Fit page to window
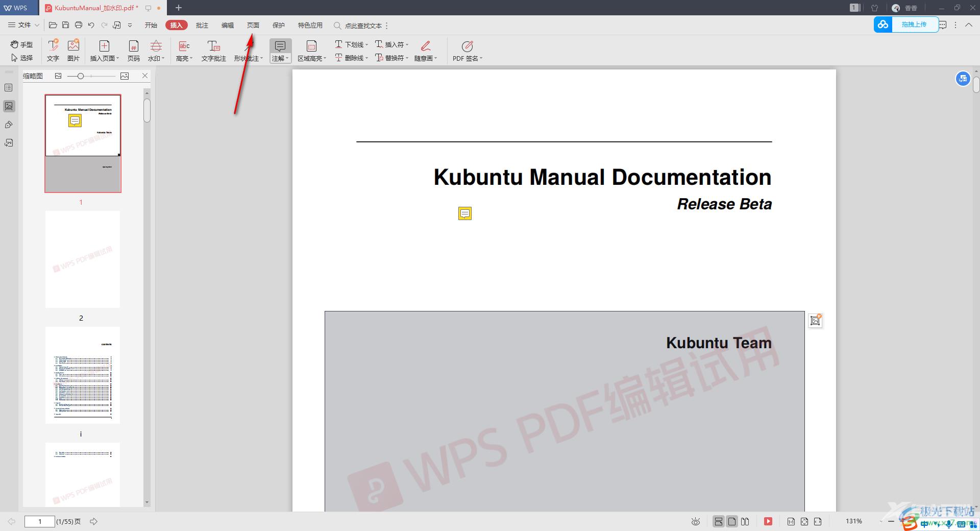 click(804, 521)
